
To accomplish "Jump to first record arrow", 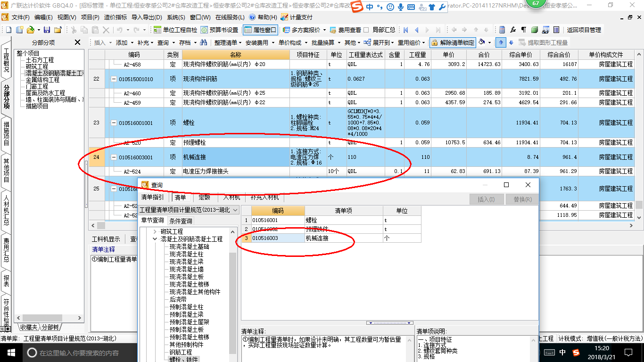I will [x=406, y=30].
